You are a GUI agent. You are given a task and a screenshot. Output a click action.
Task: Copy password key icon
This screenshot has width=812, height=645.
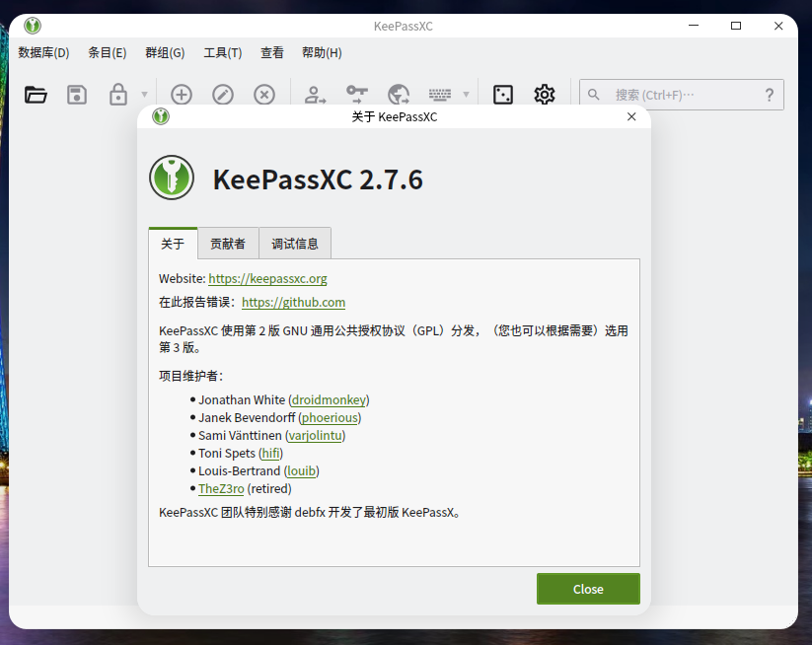[357, 95]
